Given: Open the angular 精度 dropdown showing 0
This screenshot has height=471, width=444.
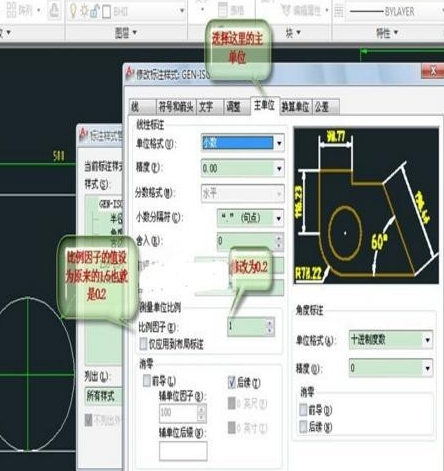Looking at the screenshot, I should [391, 368].
